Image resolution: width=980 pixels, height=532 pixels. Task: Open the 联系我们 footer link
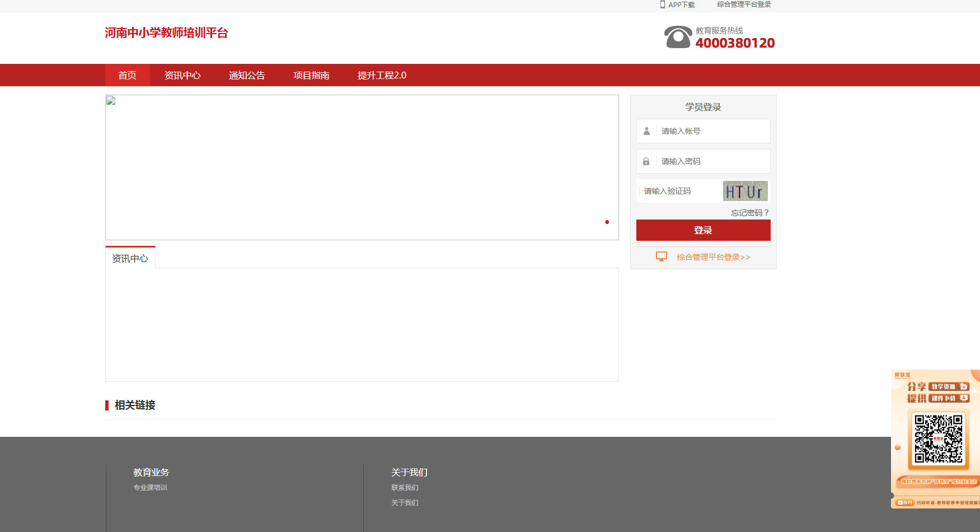pos(405,488)
